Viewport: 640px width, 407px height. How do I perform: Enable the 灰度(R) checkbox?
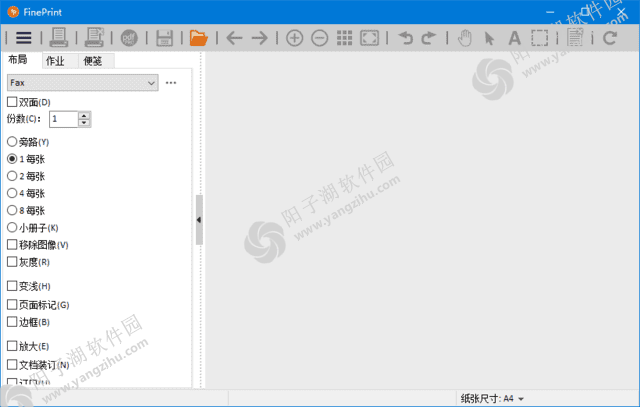(12, 262)
